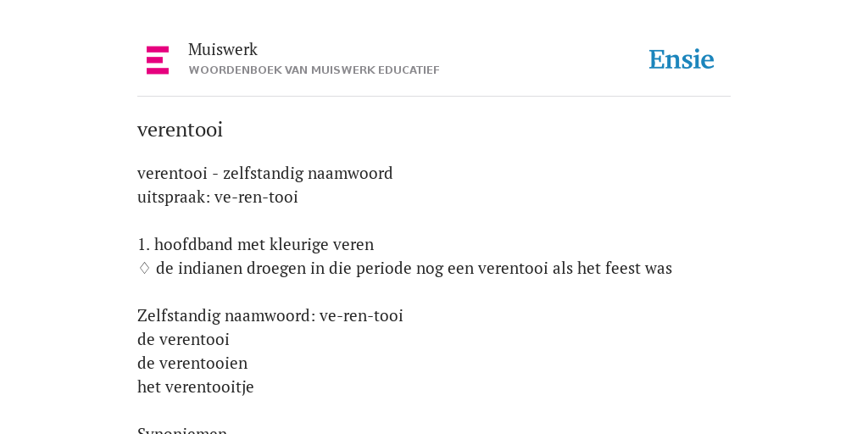This screenshot has height=434, width=868.
Task: Select the diminutive 'het verentooitje'
Action: click(x=196, y=387)
